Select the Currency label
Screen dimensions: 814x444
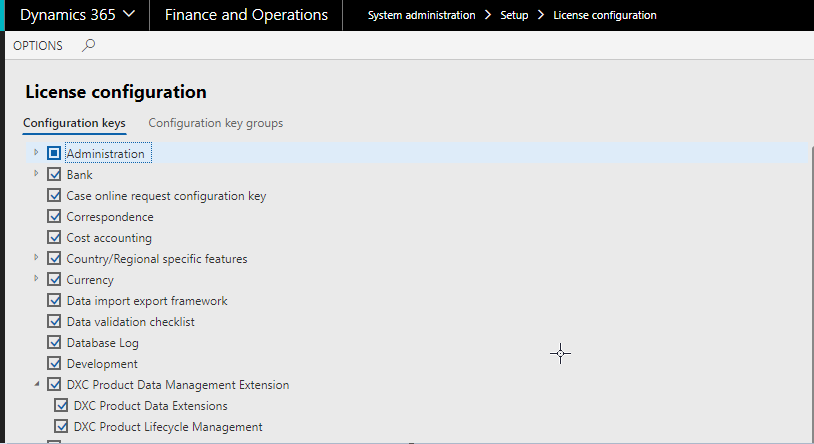click(90, 279)
